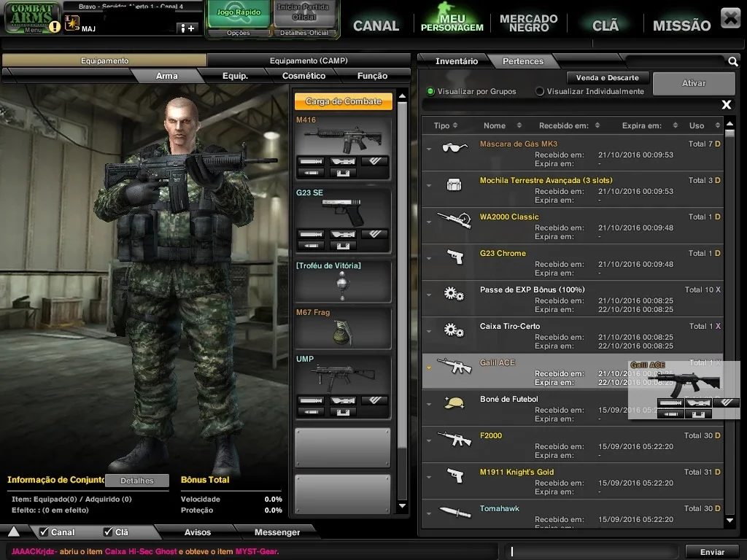Sort inventory by Uso column

[x=704, y=125]
